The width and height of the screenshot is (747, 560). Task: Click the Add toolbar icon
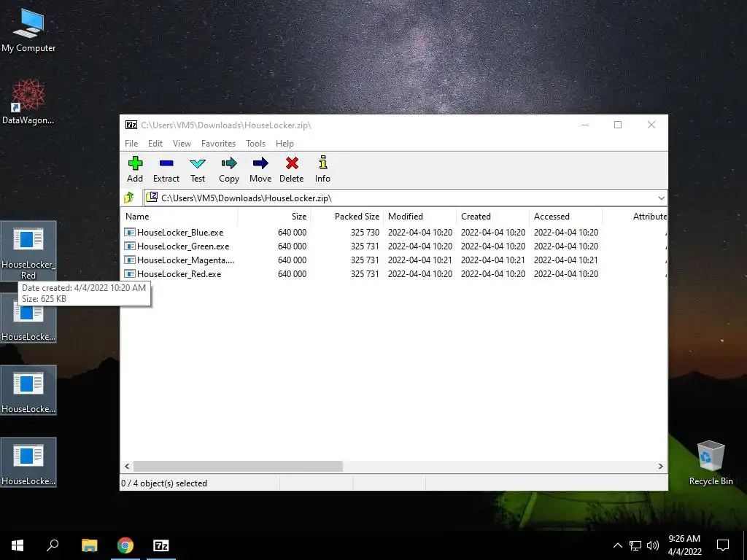(135, 164)
